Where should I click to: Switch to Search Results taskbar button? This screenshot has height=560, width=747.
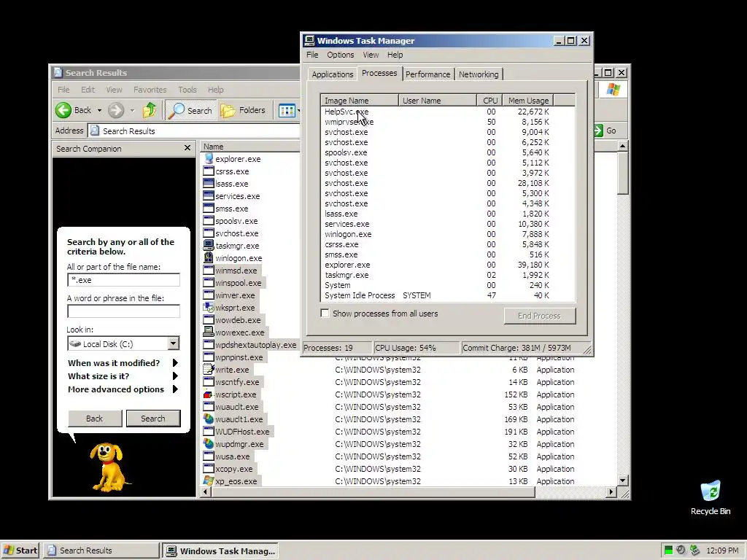(101, 551)
